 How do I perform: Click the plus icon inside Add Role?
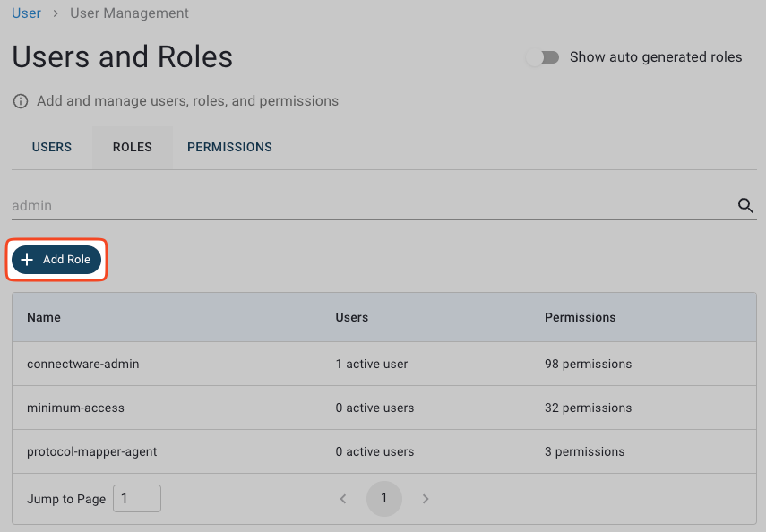[x=27, y=259]
